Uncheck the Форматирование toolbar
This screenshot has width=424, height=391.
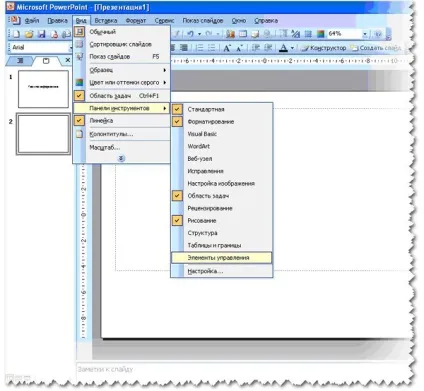pyautogui.click(x=222, y=121)
